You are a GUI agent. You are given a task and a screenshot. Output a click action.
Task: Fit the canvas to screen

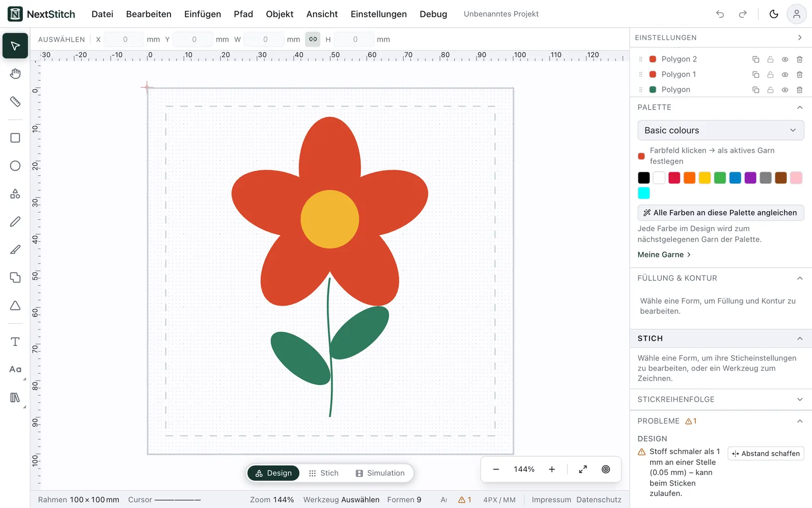(x=583, y=469)
